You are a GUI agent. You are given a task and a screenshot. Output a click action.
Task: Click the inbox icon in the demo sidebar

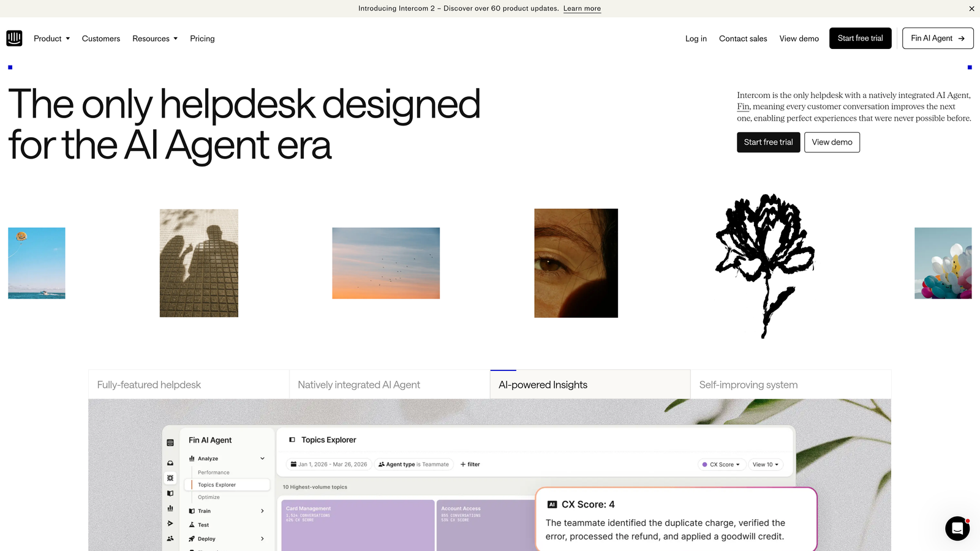(x=170, y=463)
